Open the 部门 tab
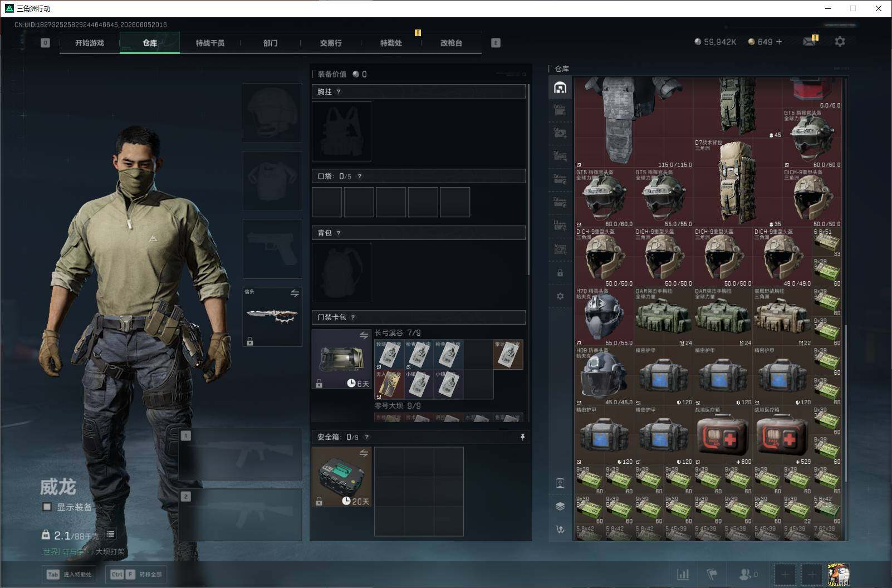Screen dimensions: 892x588 pyautogui.click(x=270, y=43)
